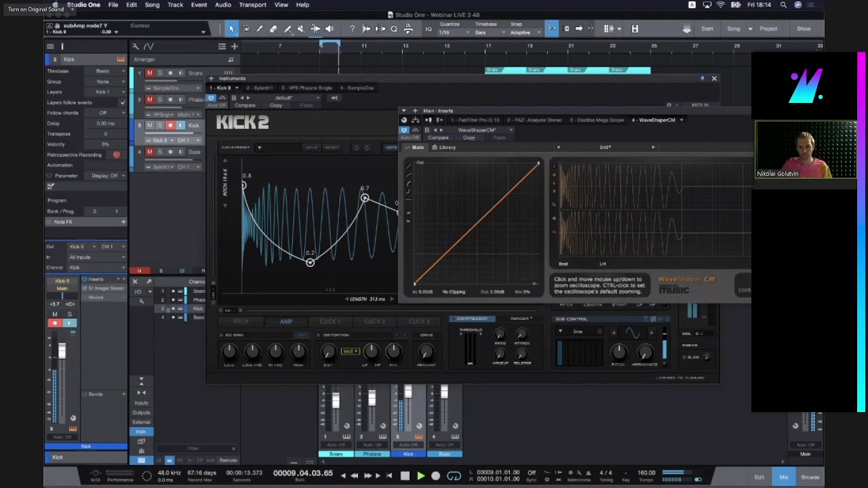The width and height of the screenshot is (868, 488).
Task: Click the stop button in transport
Action: click(405, 476)
